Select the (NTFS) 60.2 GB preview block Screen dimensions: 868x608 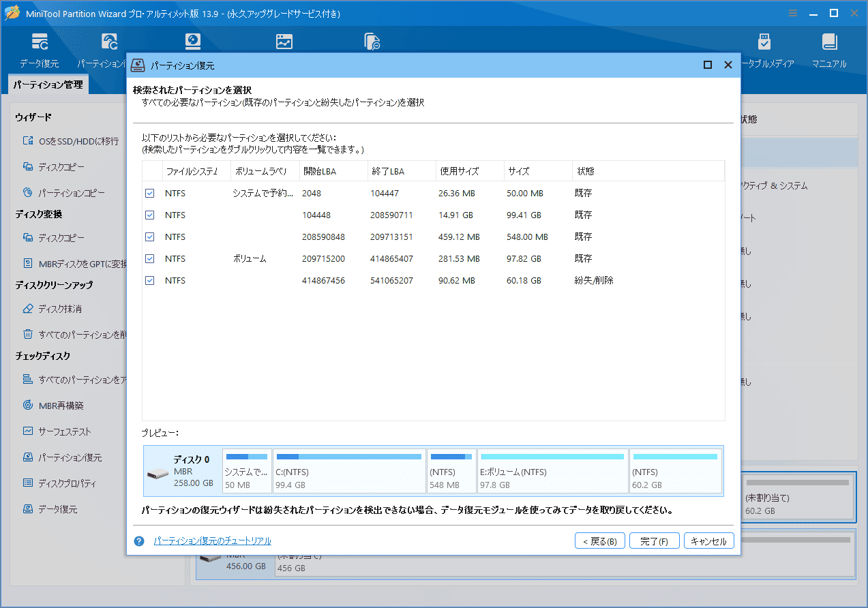coord(675,470)
